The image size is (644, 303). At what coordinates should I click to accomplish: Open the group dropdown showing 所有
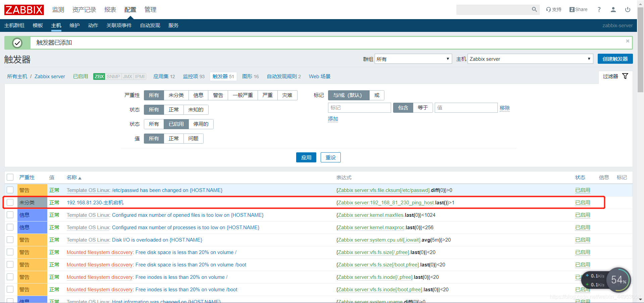pyautogui.click(x=413, y=59)
